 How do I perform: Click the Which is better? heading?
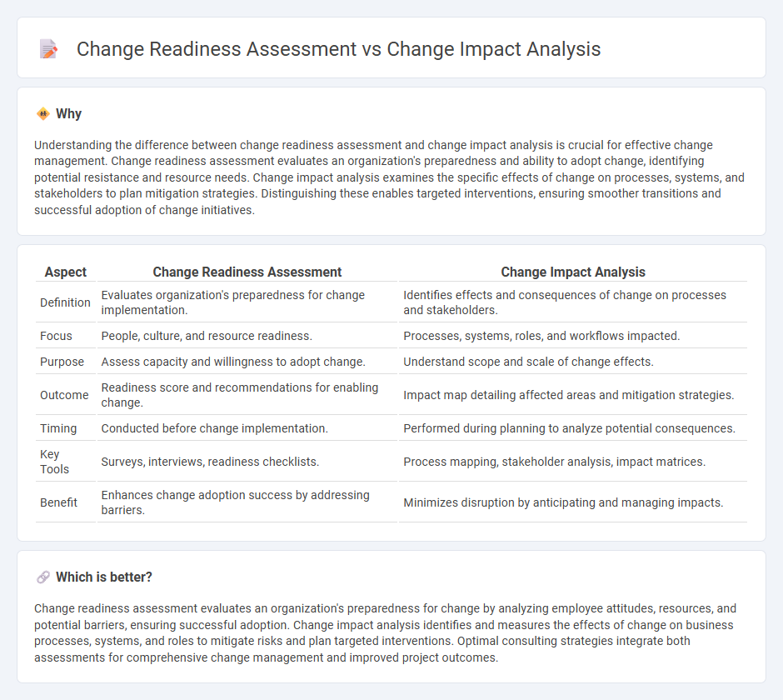[x=104, y=577]
